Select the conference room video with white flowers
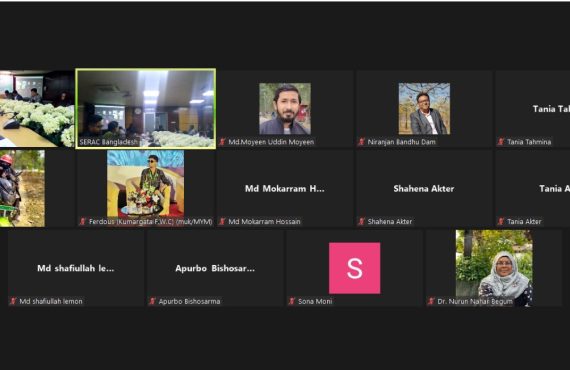 click(37, 109)
